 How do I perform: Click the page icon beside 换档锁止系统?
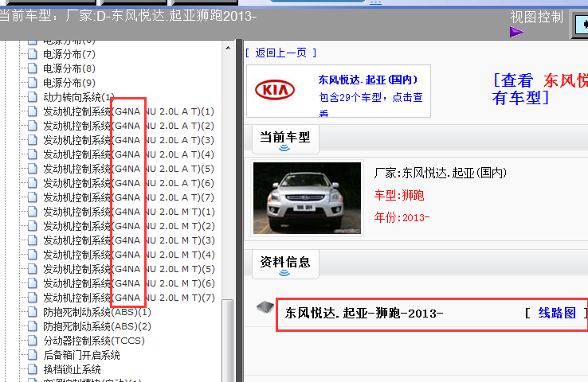tap(33, 369)
